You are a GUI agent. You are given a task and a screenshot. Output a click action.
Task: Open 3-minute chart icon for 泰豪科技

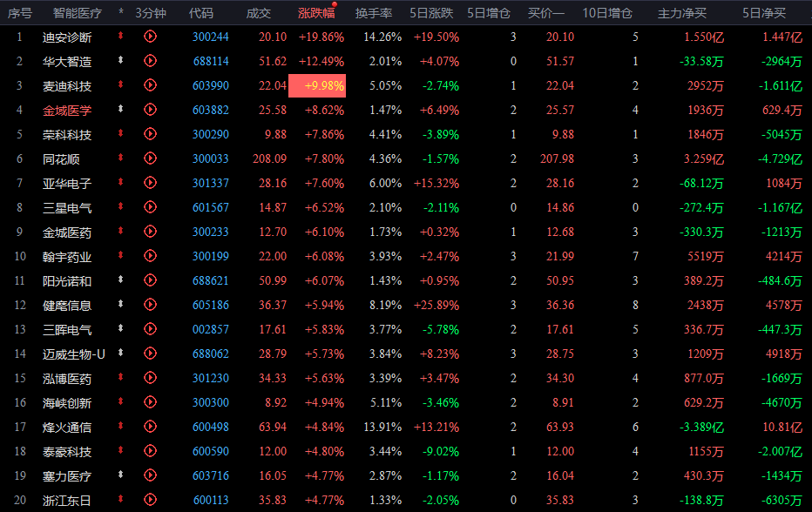coord(150,450)
